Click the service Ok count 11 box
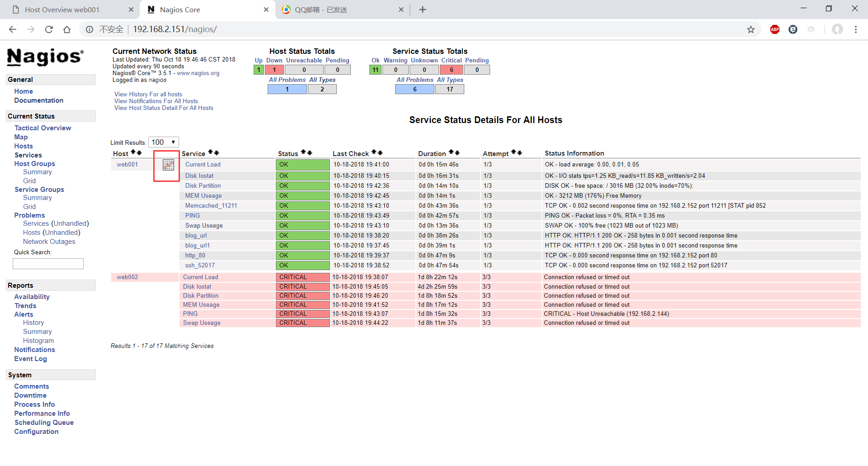This screenshot has height=466, width=868. 375,70
